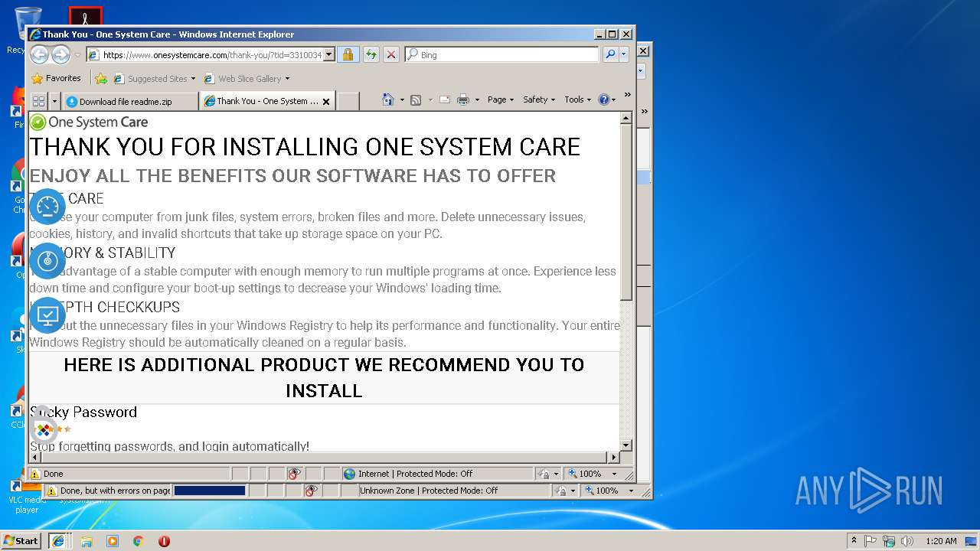Go forward with the Forward arrow button
Screen dimensions: 980x551
point(60,54)
